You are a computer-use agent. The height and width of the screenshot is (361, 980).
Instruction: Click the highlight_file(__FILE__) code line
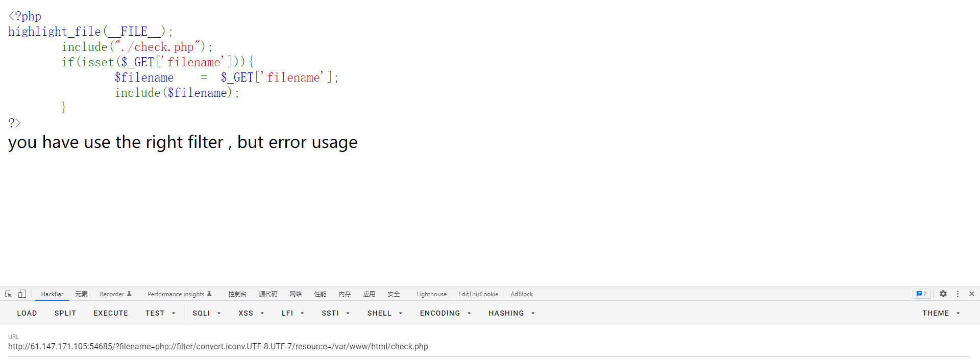click(x=90, y=32)
